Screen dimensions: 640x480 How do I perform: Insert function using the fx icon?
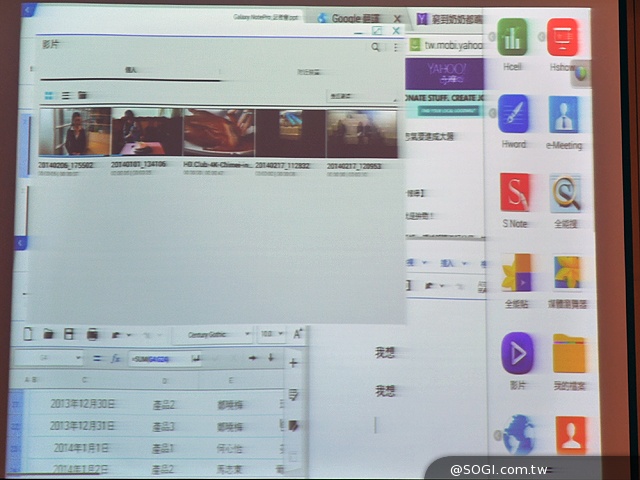tap(116, 358)
